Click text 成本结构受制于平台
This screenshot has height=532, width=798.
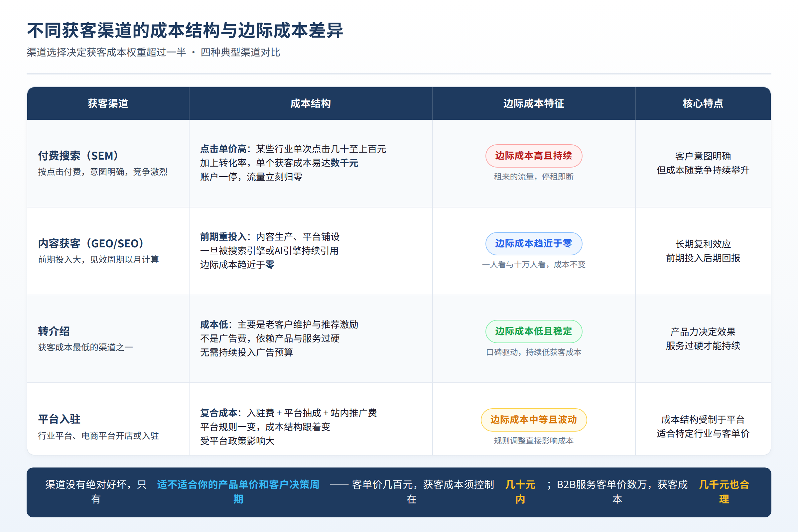tap(703, 420)
